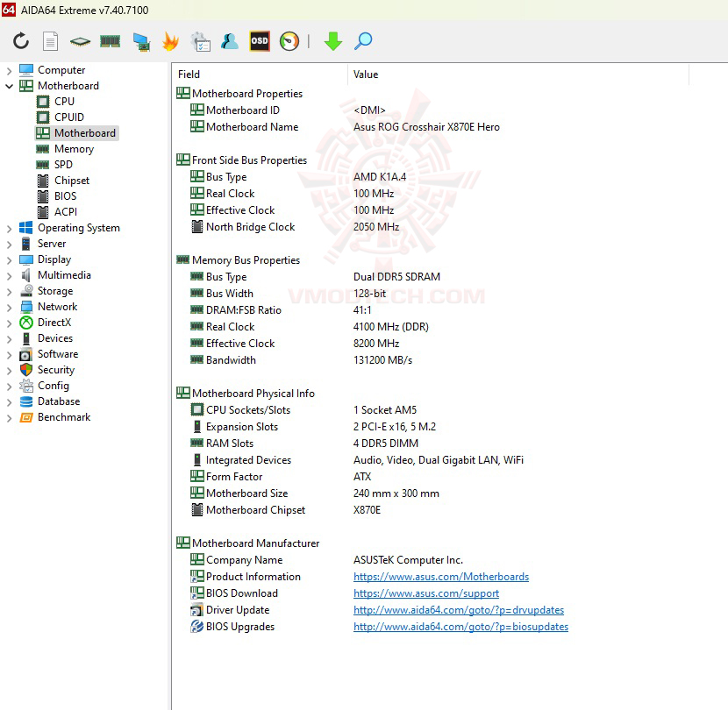Expand the Display tree node

[9, 259]
